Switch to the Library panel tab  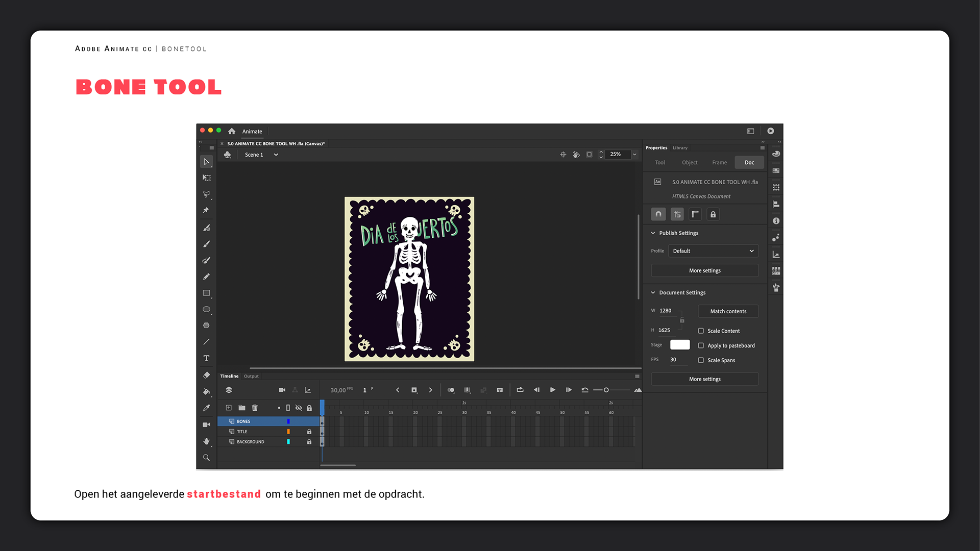[x=679, y=148]
